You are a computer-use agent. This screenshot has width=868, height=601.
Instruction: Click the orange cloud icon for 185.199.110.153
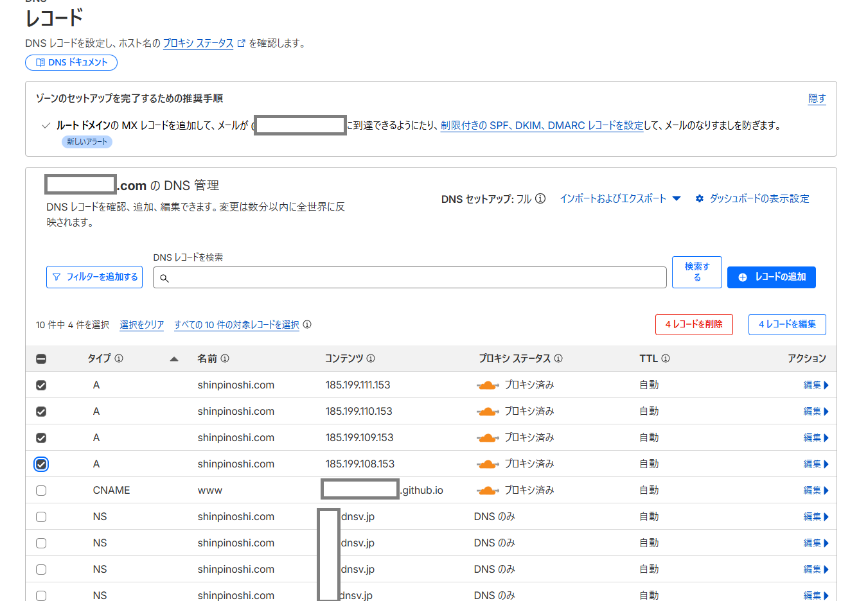coord(488,412)
